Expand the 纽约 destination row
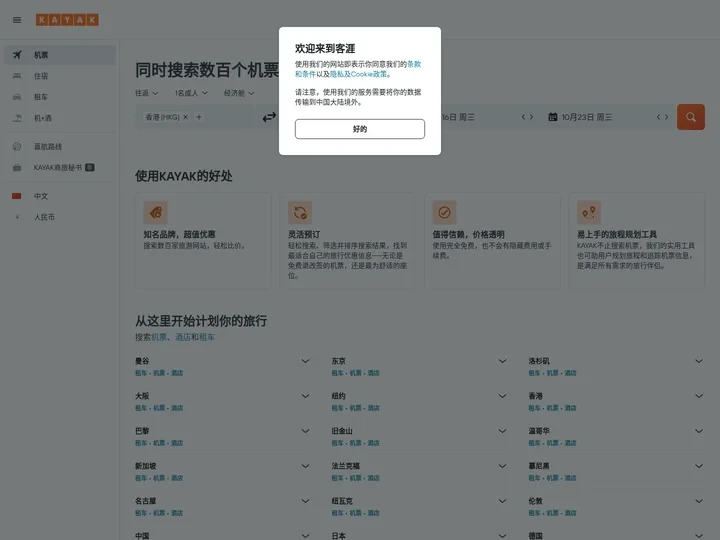Image resolution: width=720 pixels, height=540 pixels. pyautogui.click(x=502, y=396)
